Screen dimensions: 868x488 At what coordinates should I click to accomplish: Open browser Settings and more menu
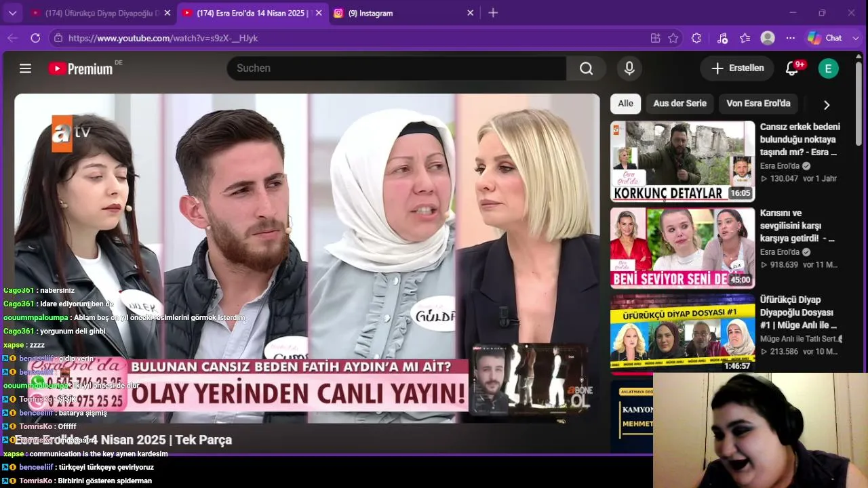790,38
